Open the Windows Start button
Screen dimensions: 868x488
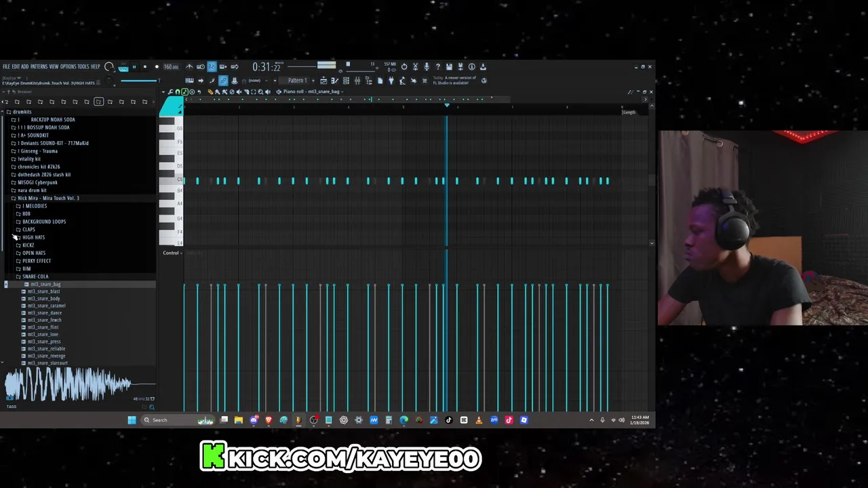tap(132, 420)
